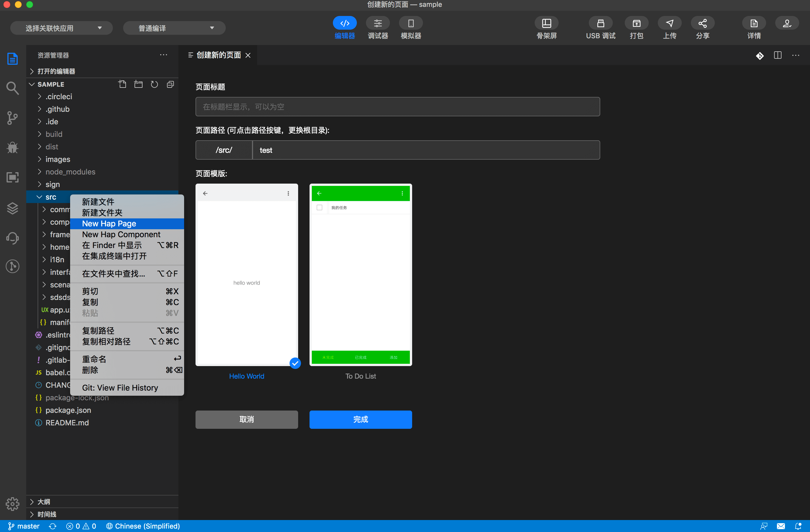This screenshot has height=532, width=810.
Task: Choose New Hap Component from context menu
Action: point(121,234)
